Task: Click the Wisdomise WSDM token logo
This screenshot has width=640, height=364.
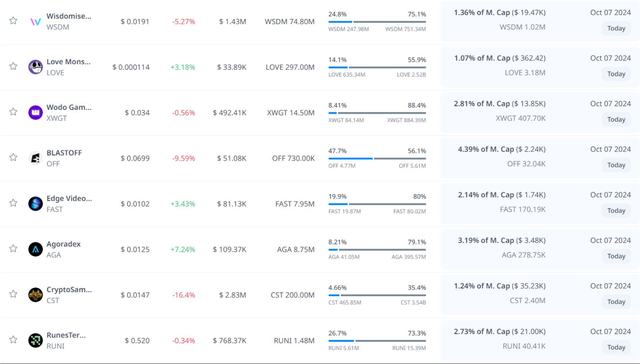Action: pyautogui.click(x=35, y=22)
